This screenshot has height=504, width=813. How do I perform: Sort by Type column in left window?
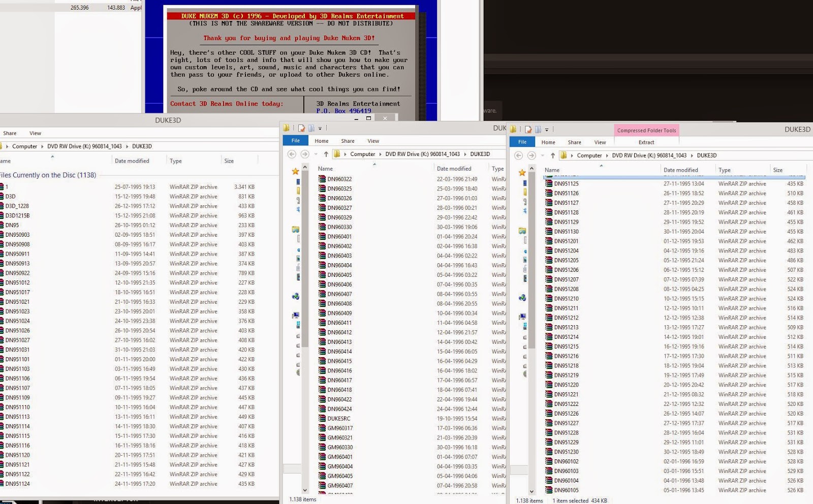176,161
